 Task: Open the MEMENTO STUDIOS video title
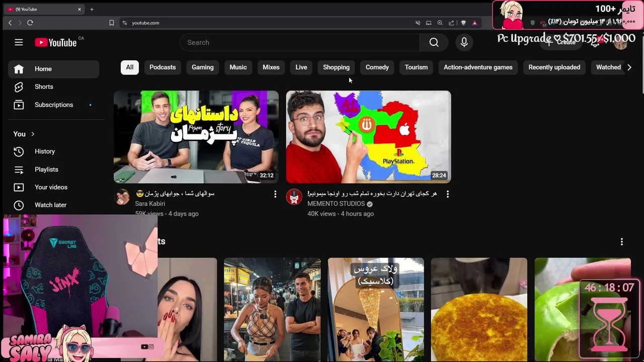click(x=372, y=194)
